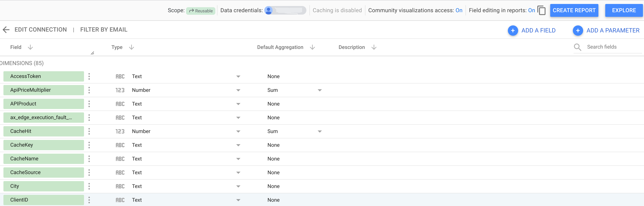The image size is (644, 206).
Task: Click the three-dot menu icon for CacheHit
Action: (89, 131)
